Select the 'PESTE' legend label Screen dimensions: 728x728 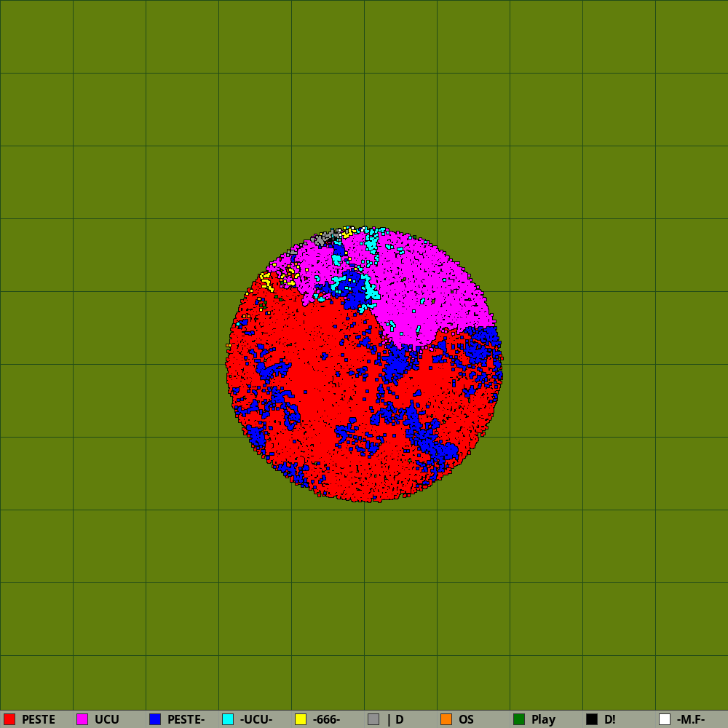[x=39, y=720]
